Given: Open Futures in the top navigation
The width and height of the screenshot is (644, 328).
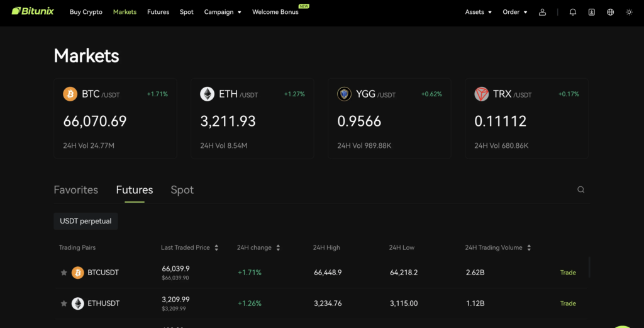Looking at the screenshot, I should pyautogui.click(x=158, y=12).
